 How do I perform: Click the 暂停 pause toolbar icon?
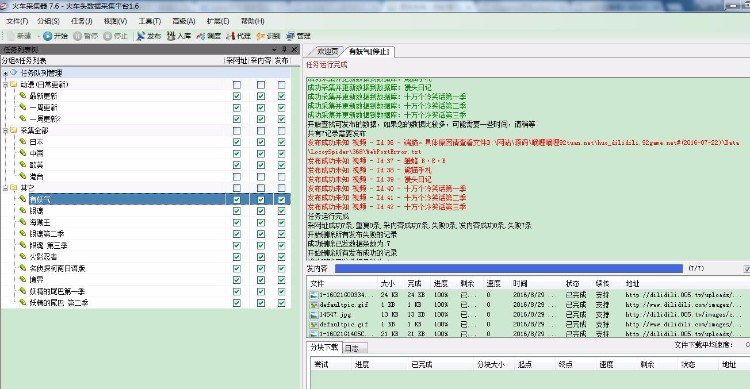(77, 36)
